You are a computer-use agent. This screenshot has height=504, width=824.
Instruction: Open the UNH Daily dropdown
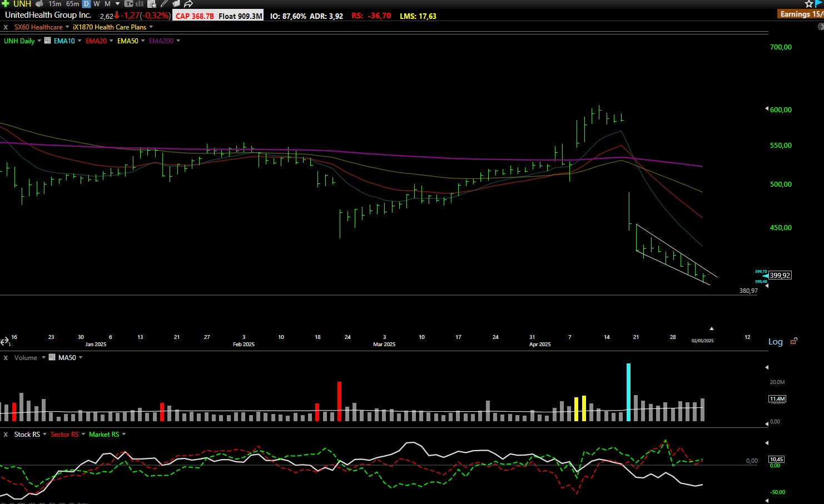tap(39, 41)
